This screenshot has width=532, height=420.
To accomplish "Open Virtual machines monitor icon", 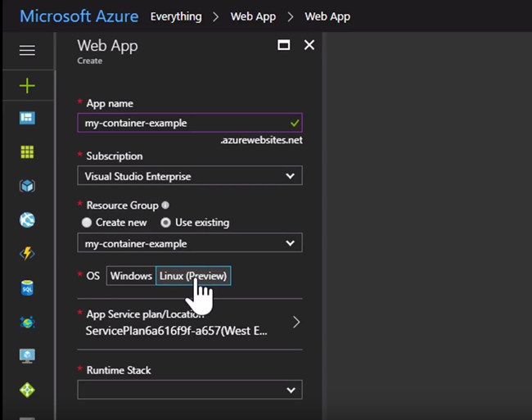I will (x=27, y=356).
